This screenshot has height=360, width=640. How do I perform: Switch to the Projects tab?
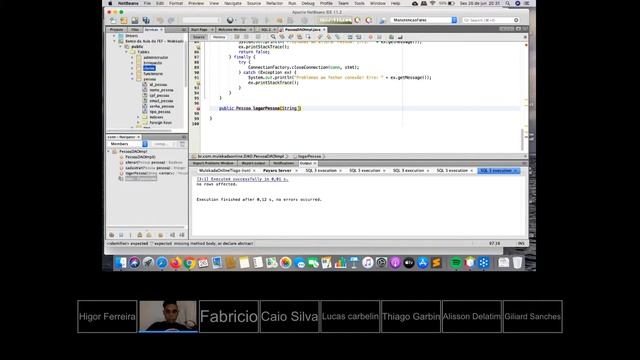pyautogui.click(x=116, y=30)
